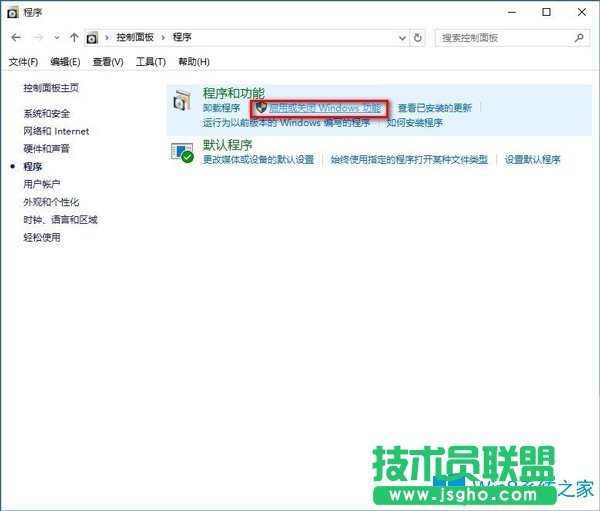The image size is (600, 511).
Task: Click the shield icon beside 启用或关闭 Windows 功能
Action: pos(261,108)
